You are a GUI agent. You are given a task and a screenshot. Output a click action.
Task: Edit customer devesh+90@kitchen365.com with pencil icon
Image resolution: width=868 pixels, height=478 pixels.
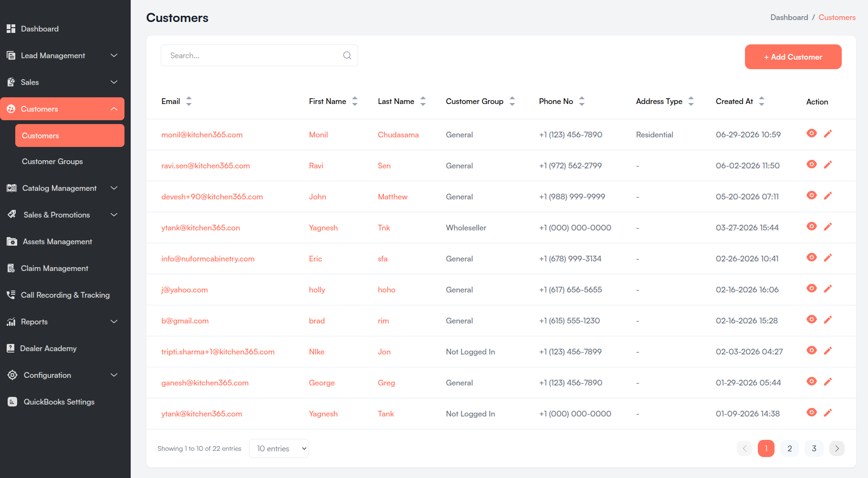coord(828,196)
